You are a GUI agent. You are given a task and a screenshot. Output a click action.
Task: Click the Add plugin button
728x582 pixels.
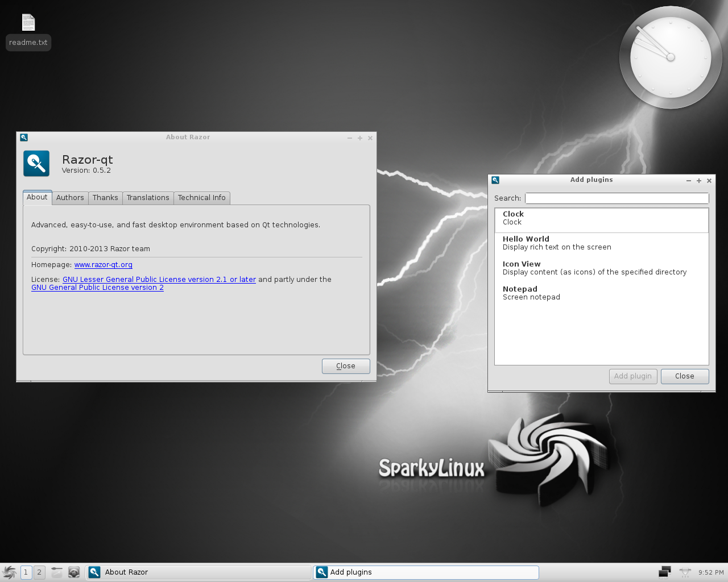[633, 376]
